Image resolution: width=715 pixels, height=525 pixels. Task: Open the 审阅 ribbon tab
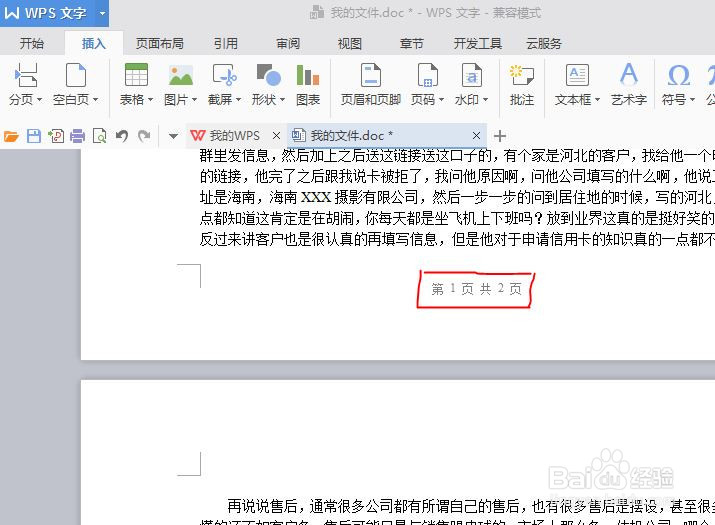click(288, 43)
